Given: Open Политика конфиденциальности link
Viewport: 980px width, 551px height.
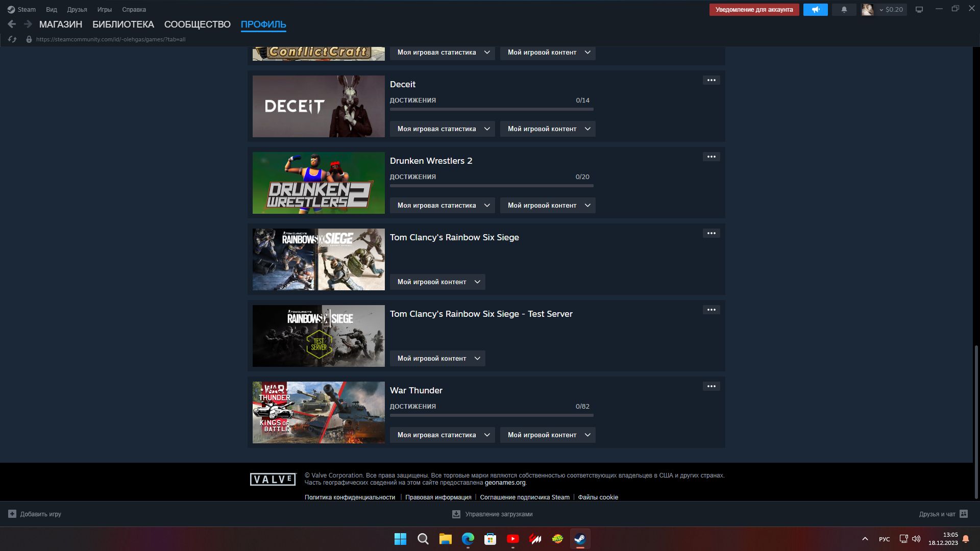Looking at the screenshot, I should coord(350,497).
